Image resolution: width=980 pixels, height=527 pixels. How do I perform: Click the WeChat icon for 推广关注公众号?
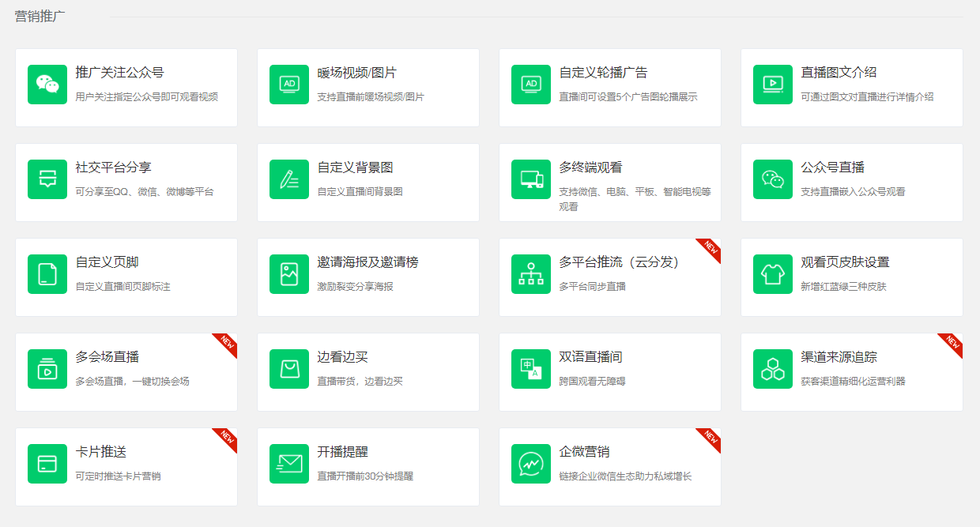47,85
